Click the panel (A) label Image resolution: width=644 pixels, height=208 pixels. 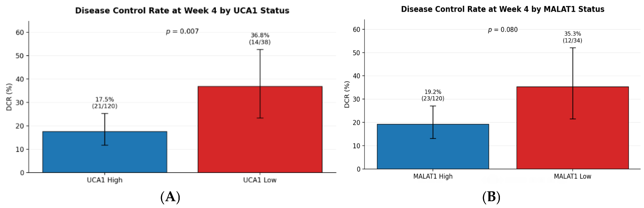(170, 197)
